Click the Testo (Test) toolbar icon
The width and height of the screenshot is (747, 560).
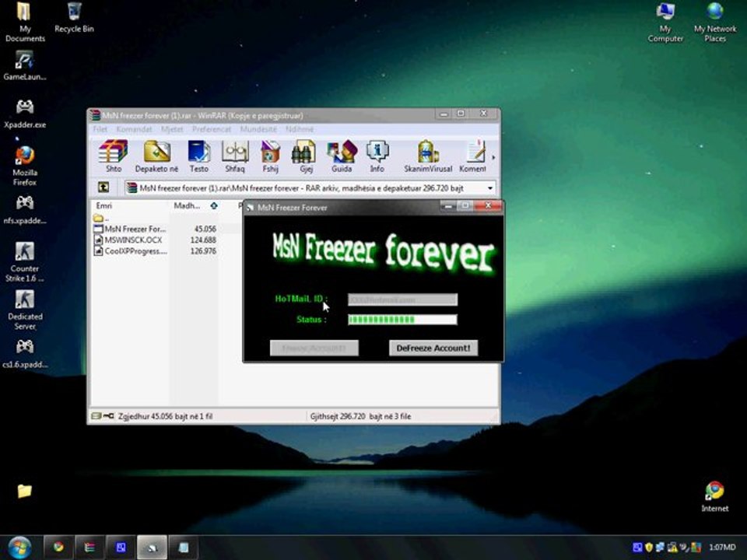click(198, 156)
